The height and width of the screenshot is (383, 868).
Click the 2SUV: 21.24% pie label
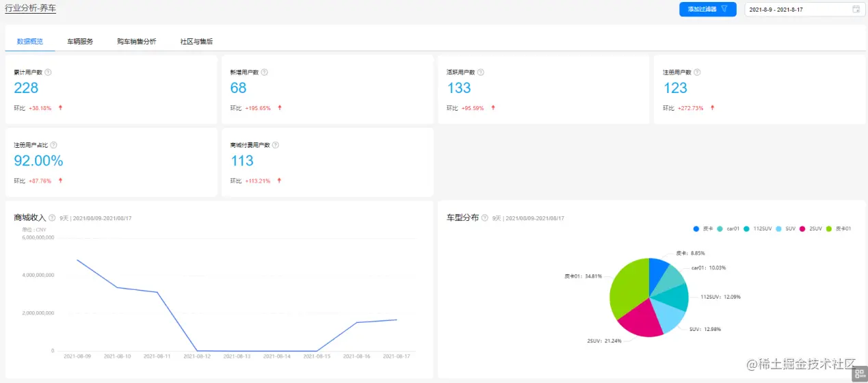(x=604, y=341)
